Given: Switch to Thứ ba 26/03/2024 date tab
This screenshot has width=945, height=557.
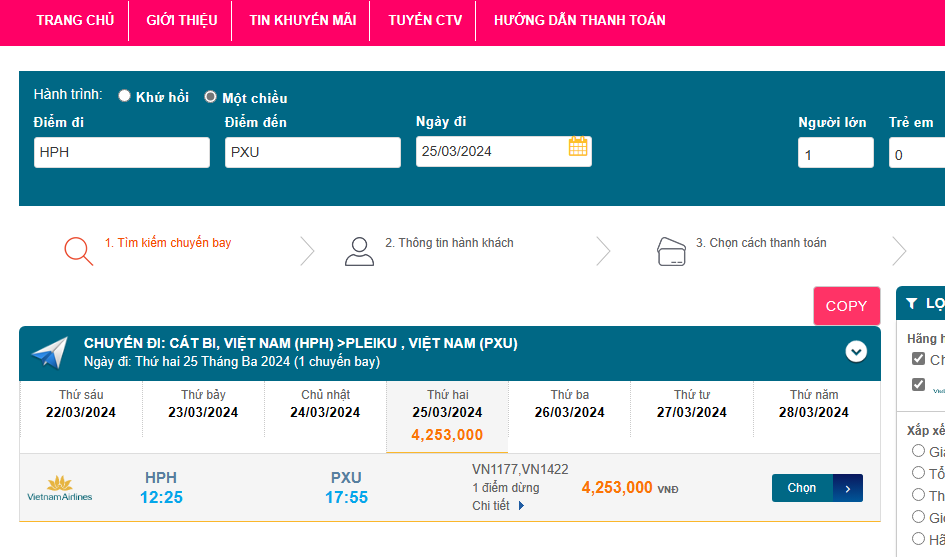Looking at the screenshot, I should [570, 405].
